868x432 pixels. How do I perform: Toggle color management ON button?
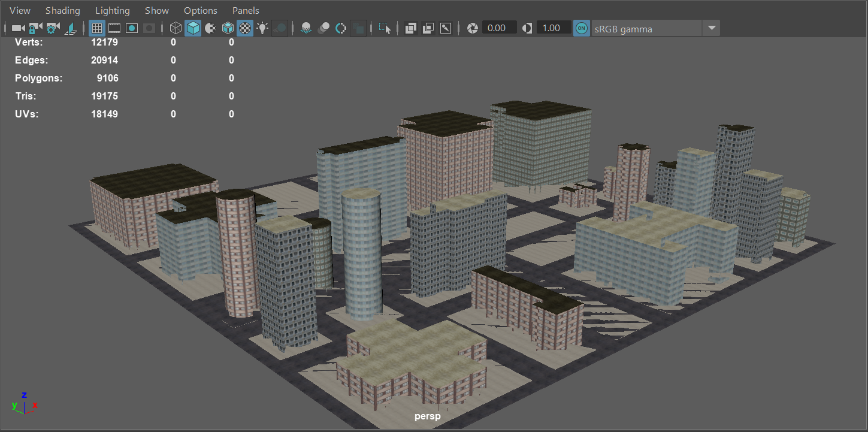coord(581,28)
